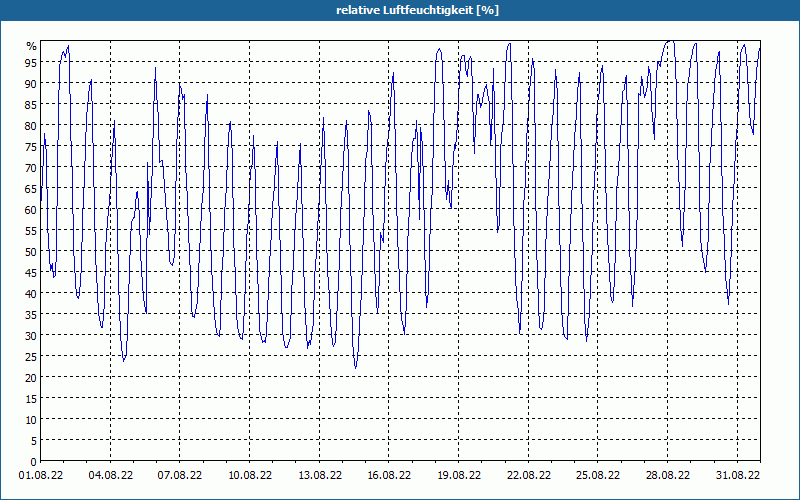Viewport: 800px width, 500px height.
Task: Click the date label '28.08.22'
Action: [667, 475]
